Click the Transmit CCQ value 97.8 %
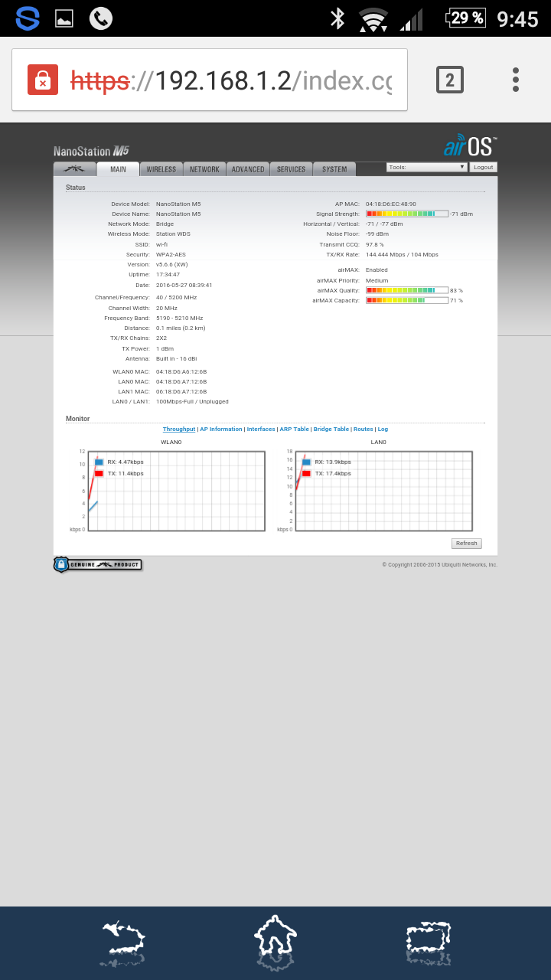This screenshot has height=980, width=551. click(375, 244)
